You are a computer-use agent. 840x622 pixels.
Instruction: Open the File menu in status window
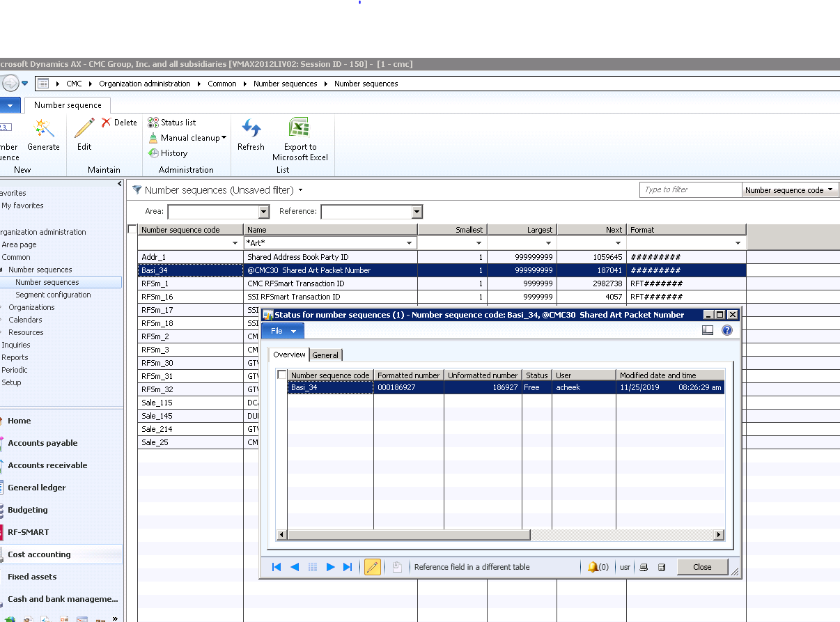[283, 331]
